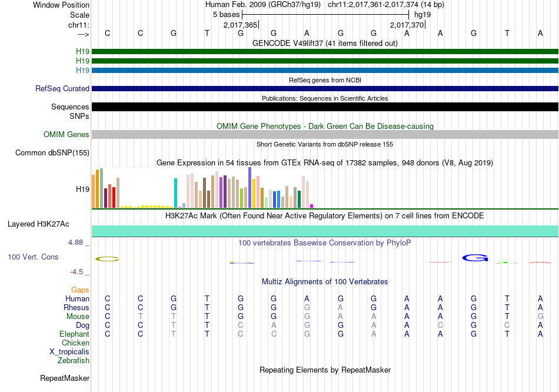Open the 100 Vert. Cons track label
The width and height of the screenshot is (559, 392).
click(33, 257)
